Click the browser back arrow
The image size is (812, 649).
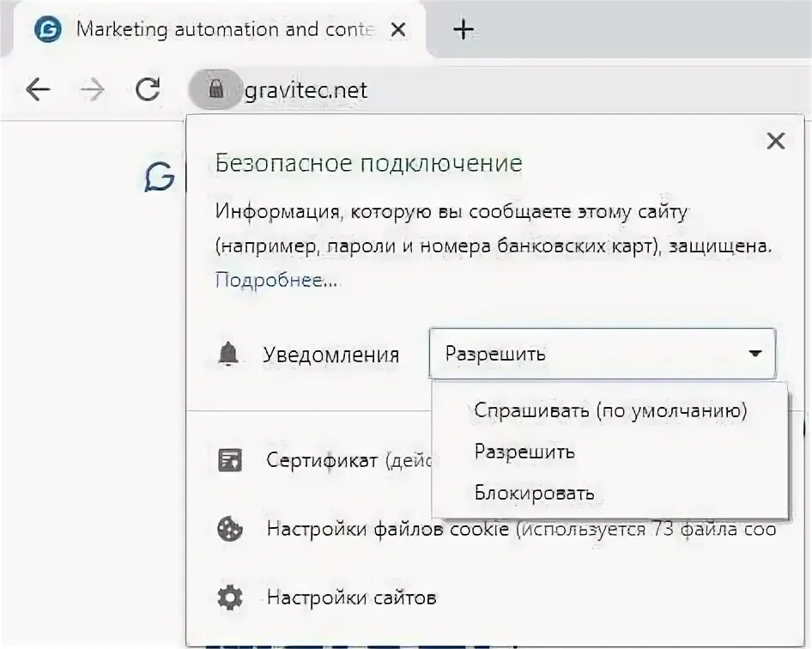point(38,89)
